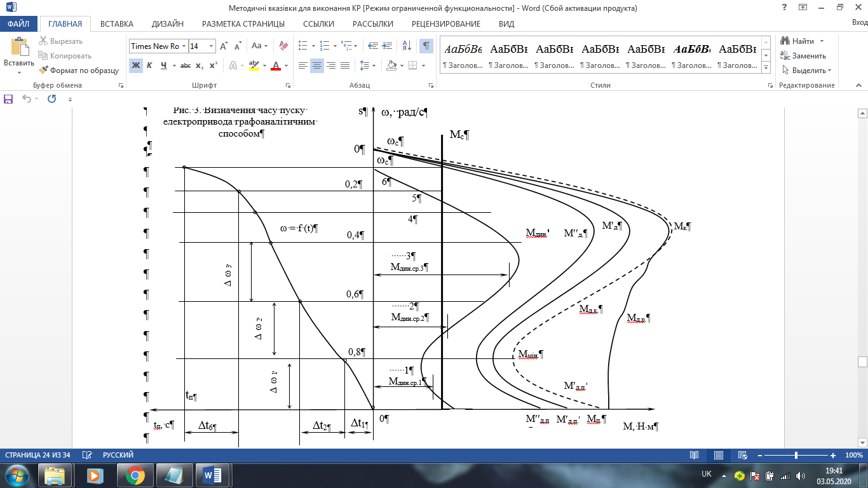Expand the styles gallery more button
Viewport: 868px width, 488px height.
point(766,68)
